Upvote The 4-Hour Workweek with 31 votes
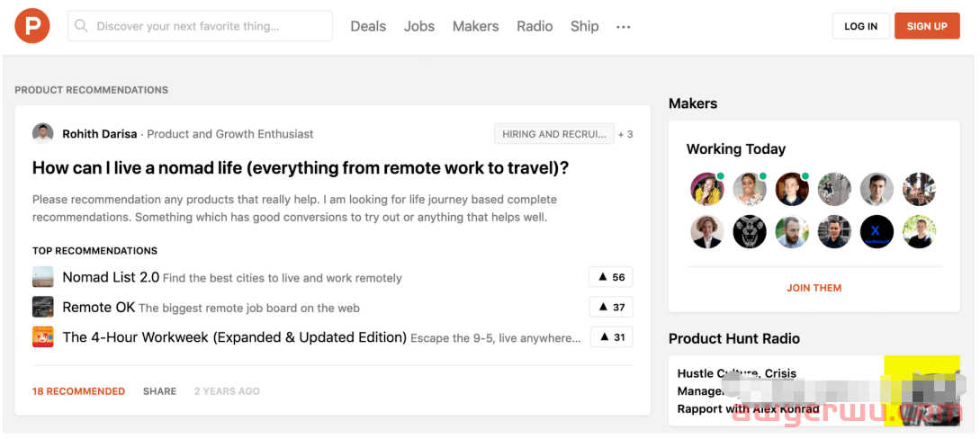 coord(611,337)
